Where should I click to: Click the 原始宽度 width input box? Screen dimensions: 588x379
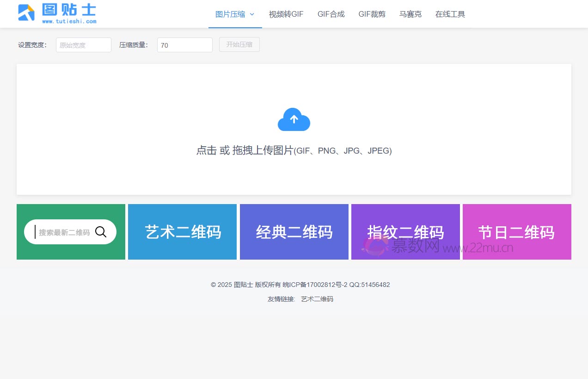tap(83, 45)
